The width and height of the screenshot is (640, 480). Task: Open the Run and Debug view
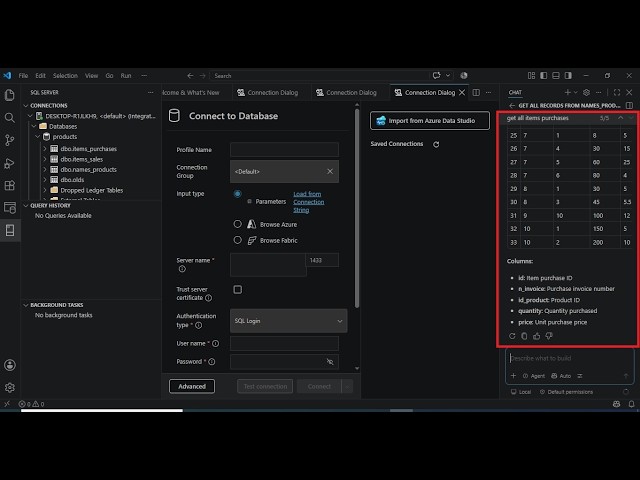tap(9, 163)
